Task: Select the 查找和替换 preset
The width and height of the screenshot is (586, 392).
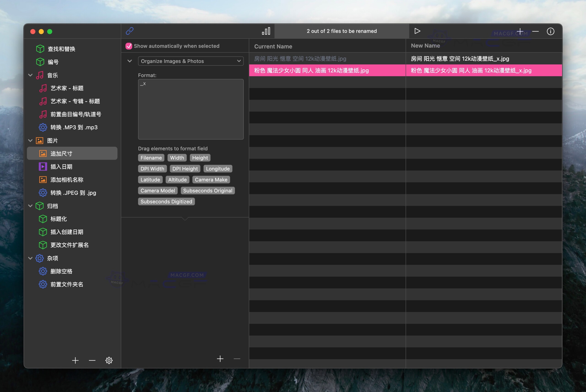Action: [62, 49]
